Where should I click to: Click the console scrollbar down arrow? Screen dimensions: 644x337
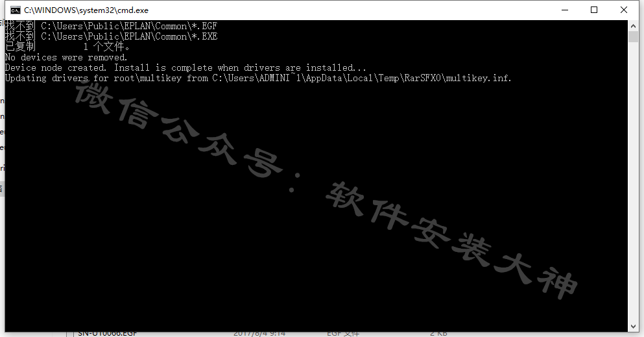(x=633, y=327)
